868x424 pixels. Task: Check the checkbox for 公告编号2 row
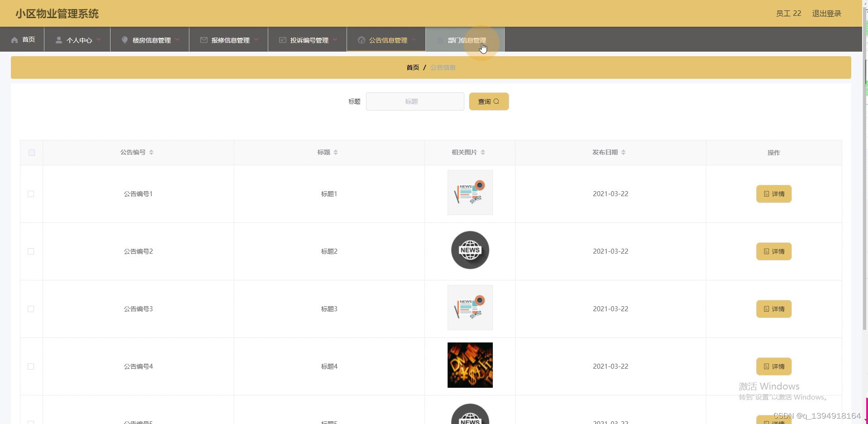(x=31, y=251)
